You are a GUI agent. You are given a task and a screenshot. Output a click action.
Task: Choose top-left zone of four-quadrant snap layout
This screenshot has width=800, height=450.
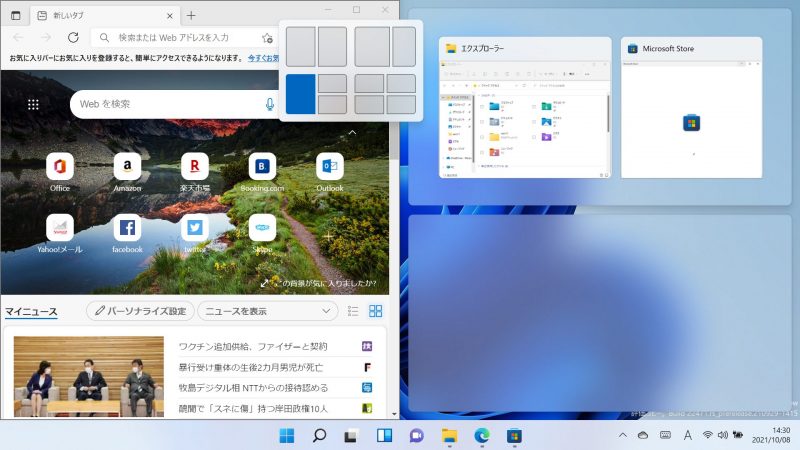(x=369, y=83)
